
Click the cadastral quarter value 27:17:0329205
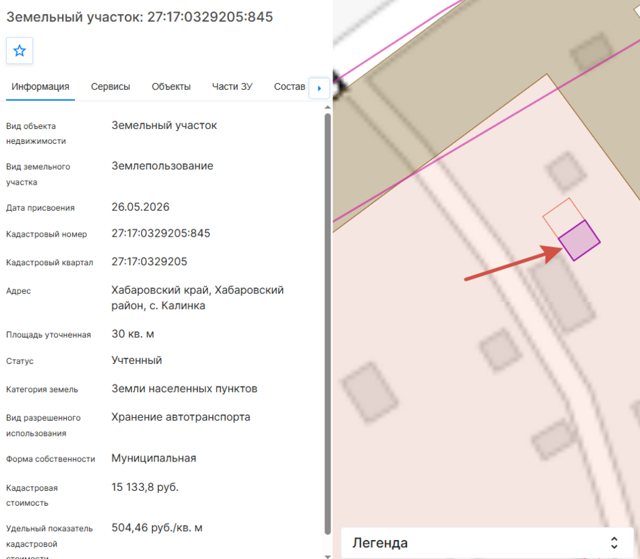tap(149, 262)
